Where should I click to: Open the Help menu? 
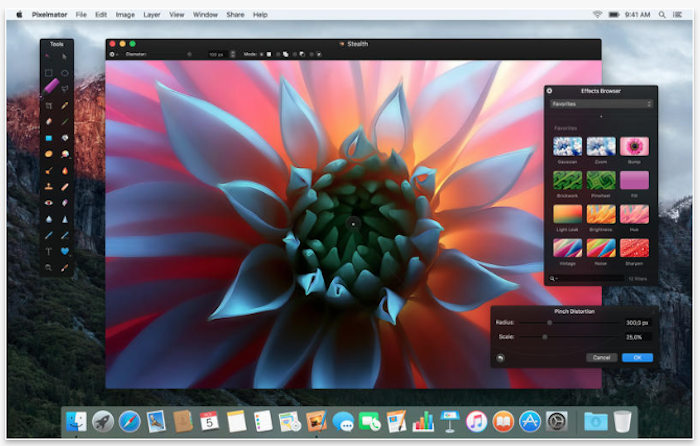[260, 15]
